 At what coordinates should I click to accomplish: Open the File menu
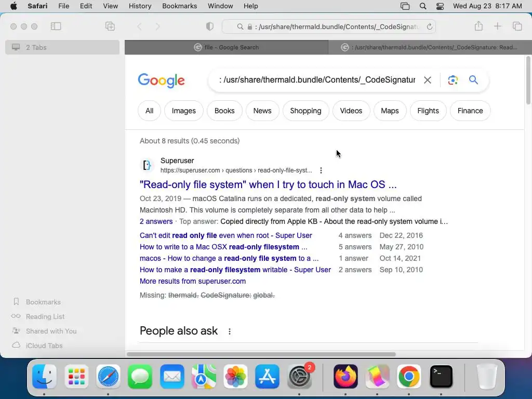(63, 6)
